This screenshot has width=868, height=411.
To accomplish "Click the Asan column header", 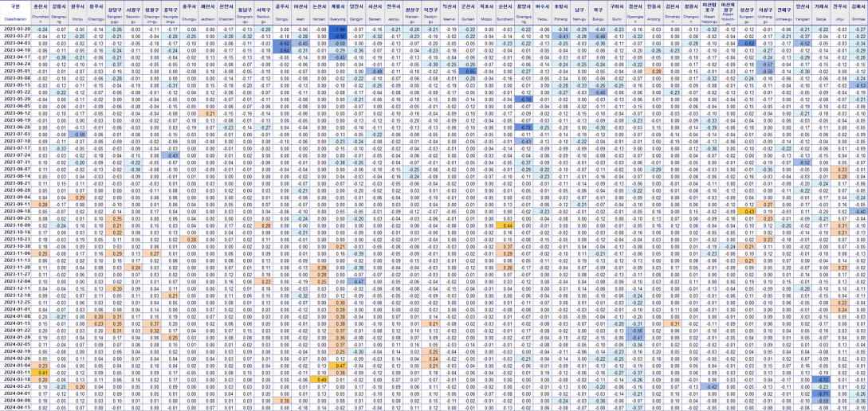I will pyautogui.click(x=302, y=14).
